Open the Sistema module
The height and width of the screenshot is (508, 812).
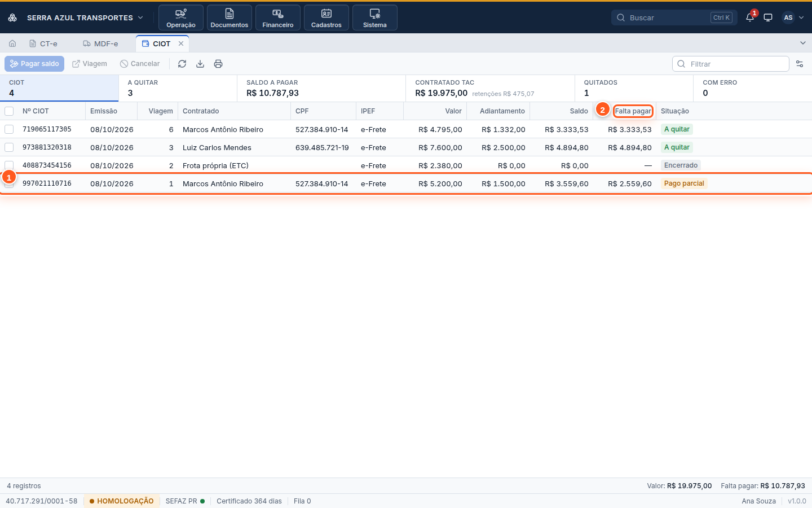[375, 17]
